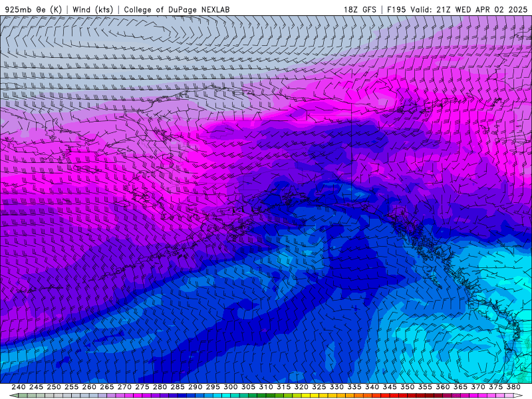
Task: Click the 285 color scale label
Action: (x=178, y=387)
